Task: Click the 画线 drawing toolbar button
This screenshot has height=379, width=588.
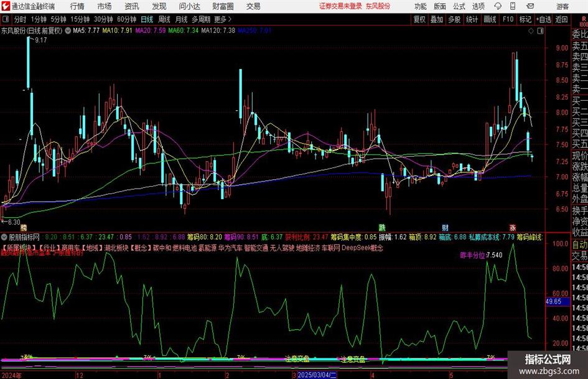Action: (x=490, y=19)
